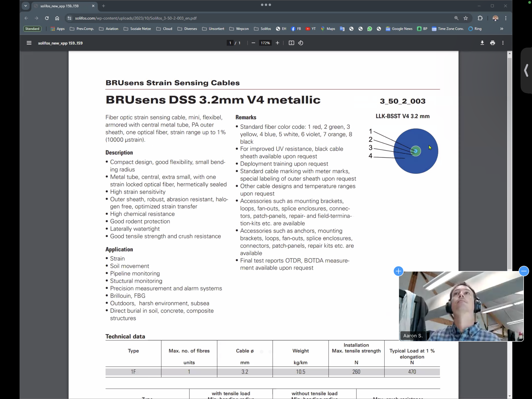
Task: Click the '3_50_2_003' product code
Action: [403, 101]
